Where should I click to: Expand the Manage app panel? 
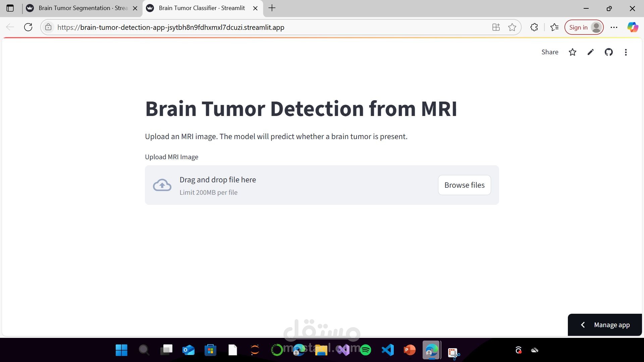pos(605,325)
